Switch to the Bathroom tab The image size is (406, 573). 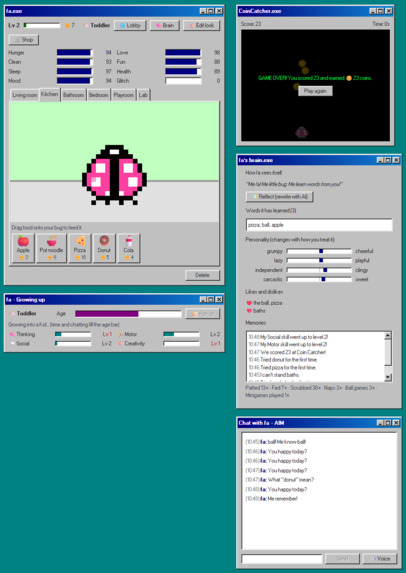[x=73, y=95]
